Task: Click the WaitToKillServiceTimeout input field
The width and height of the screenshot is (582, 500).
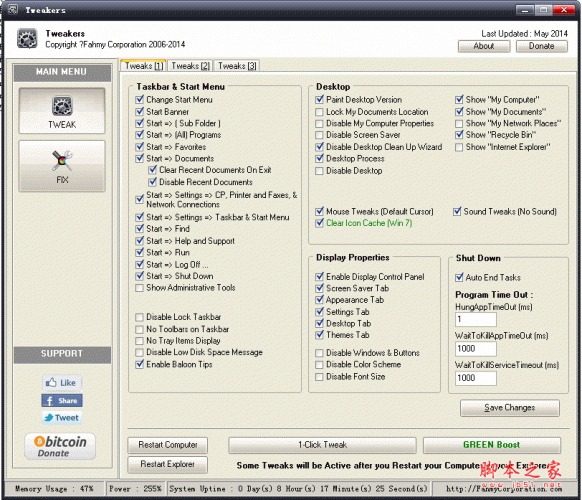Action: pos(476,378)
